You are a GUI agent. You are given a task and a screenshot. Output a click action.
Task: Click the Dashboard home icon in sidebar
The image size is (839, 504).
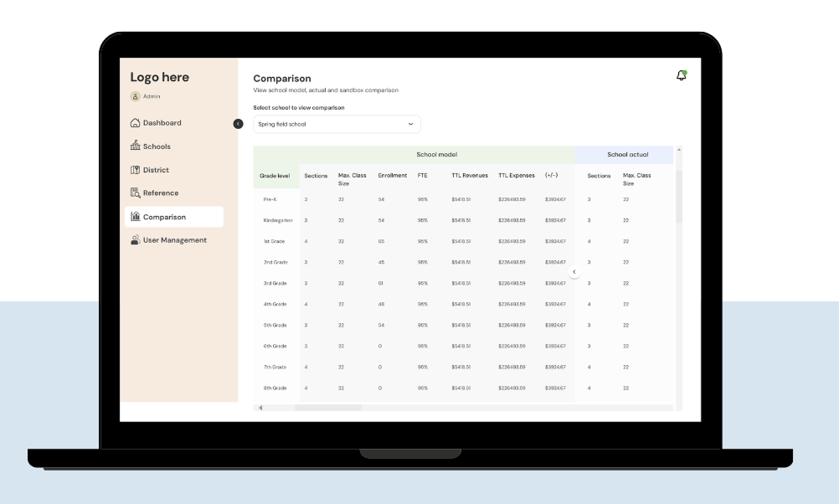(x=135, y=123)
